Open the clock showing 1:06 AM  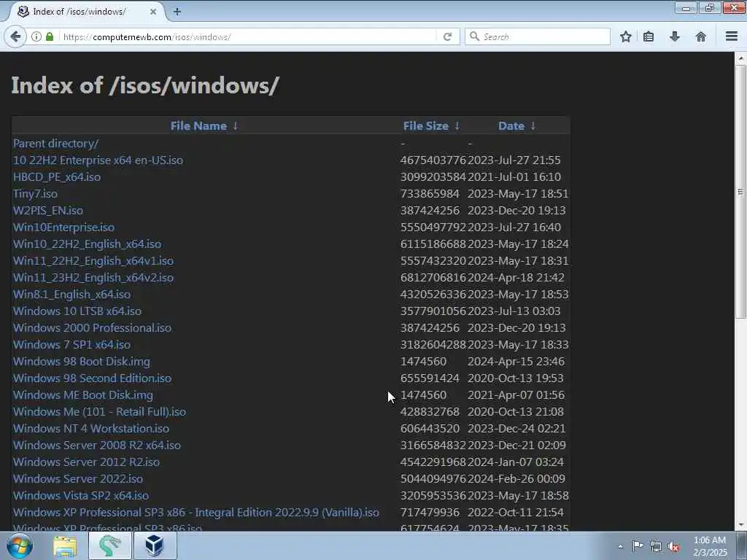click(x=710, y=546)
